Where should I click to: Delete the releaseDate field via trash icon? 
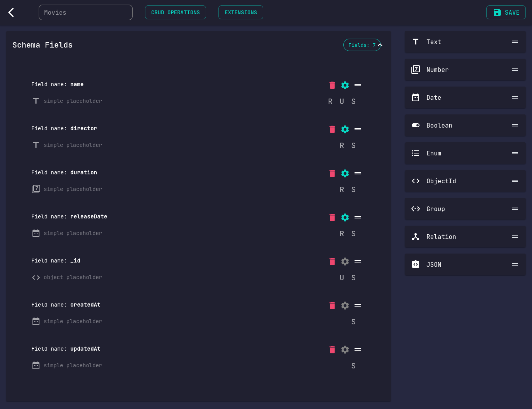(332, 217)
